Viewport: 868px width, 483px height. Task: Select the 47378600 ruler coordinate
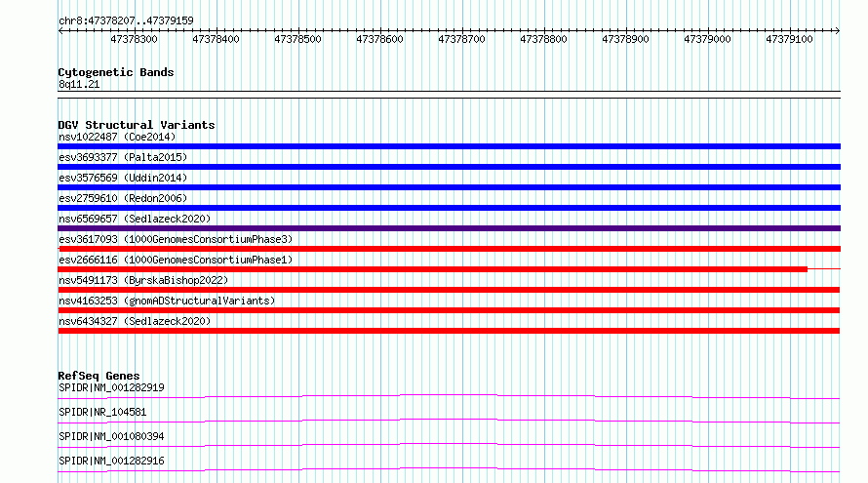pyautogui.click(x=379, y=39)
